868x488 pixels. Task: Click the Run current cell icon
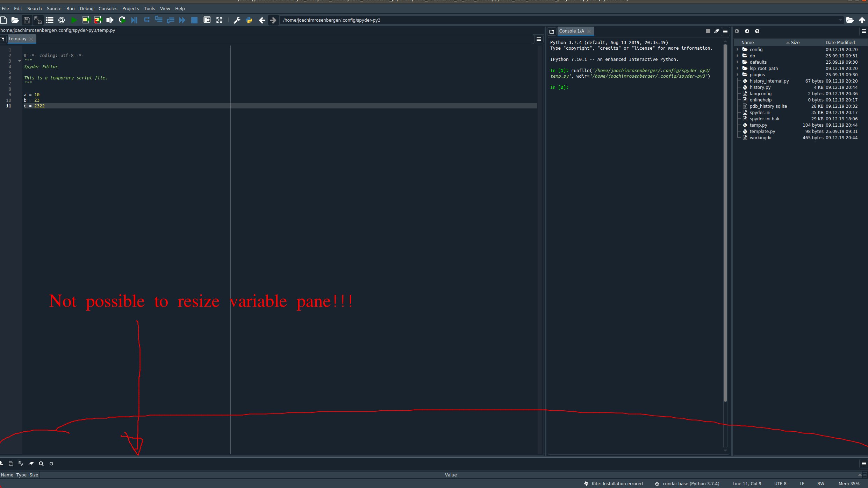[86, 20]
